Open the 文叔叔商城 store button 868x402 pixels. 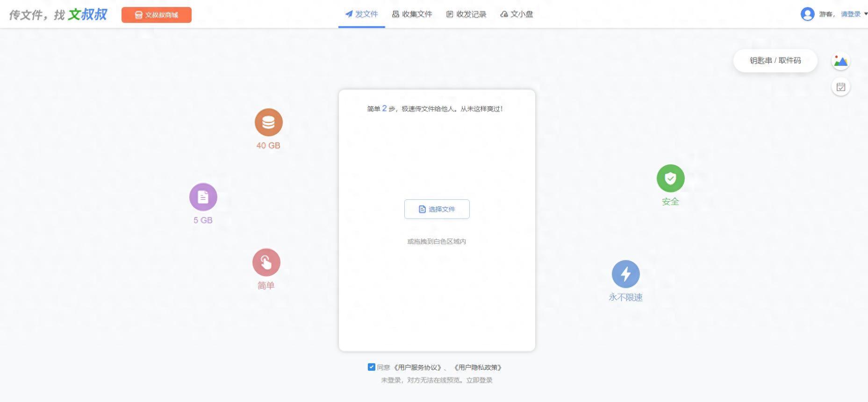click(157, 15)
